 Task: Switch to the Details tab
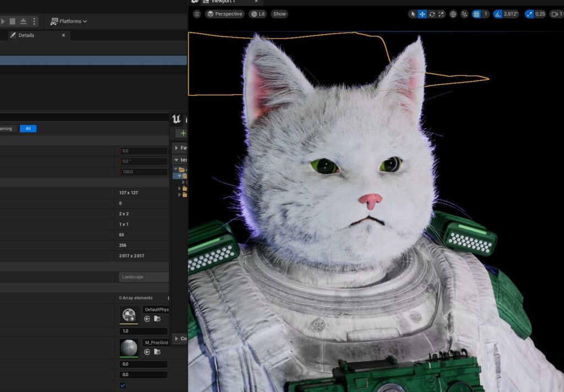(26, 35)
